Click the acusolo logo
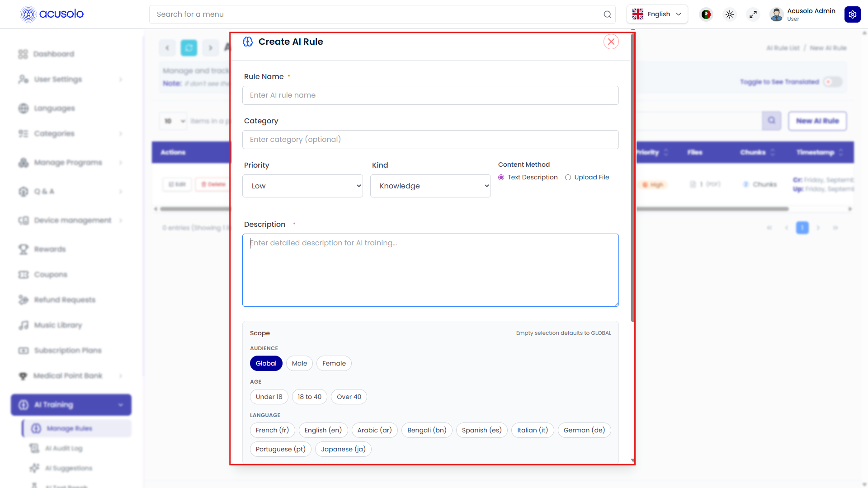868x488 pixels. [52, 14]
